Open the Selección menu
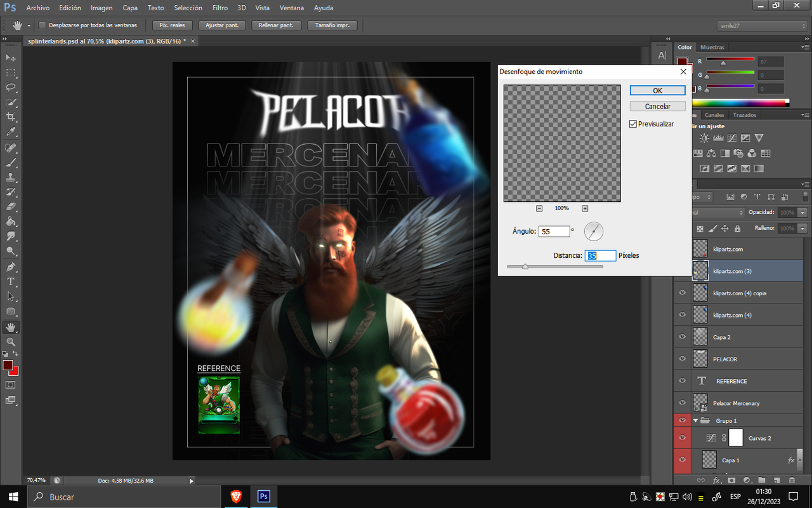This screenshot has width=812, height=508. point(188,8)
